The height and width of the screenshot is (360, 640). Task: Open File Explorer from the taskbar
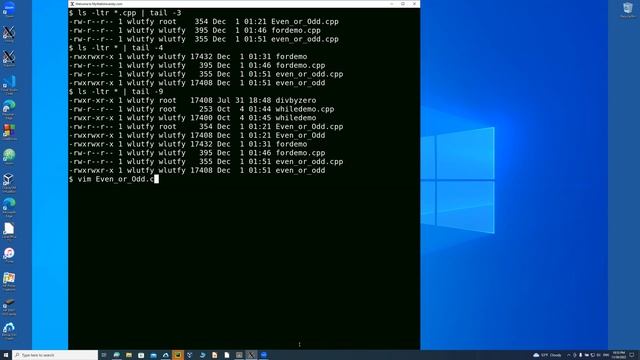point(129,355)
